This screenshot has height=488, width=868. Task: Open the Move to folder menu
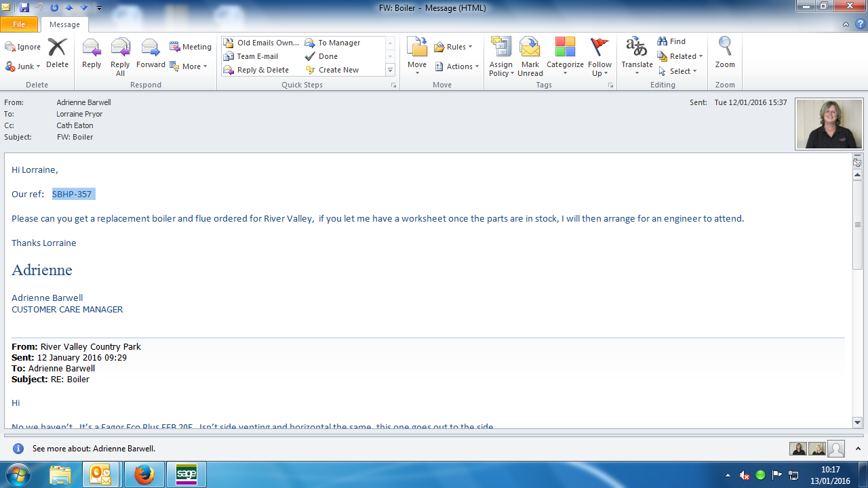(x=417, y=57)
